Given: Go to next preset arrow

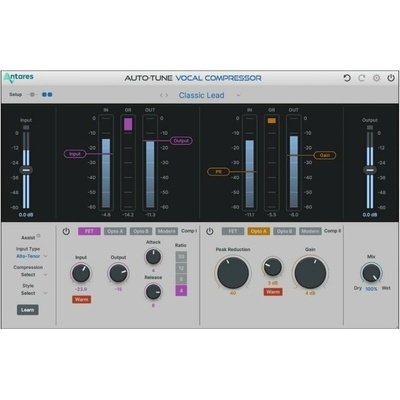Looking at the screenshot, I should pos(167,95).
